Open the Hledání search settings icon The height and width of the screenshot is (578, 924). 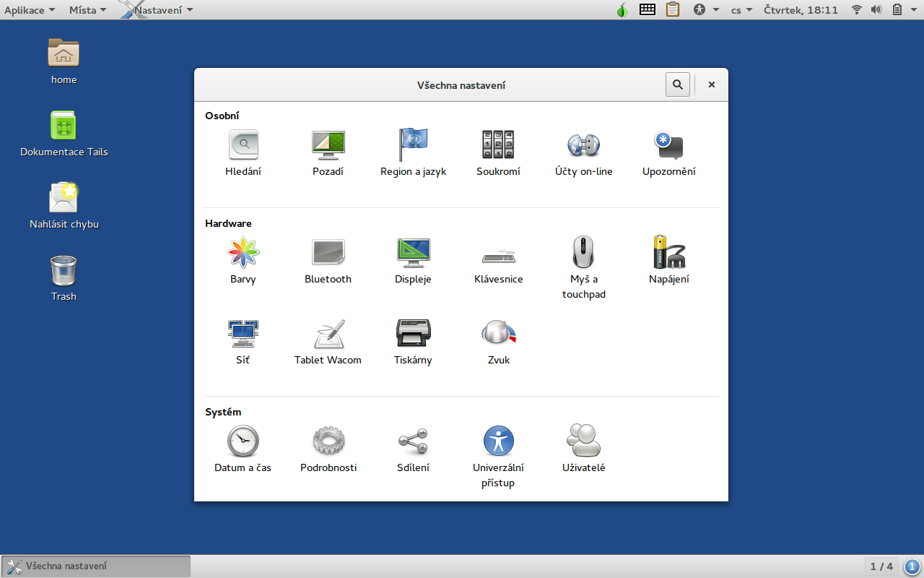click(243, 153)
